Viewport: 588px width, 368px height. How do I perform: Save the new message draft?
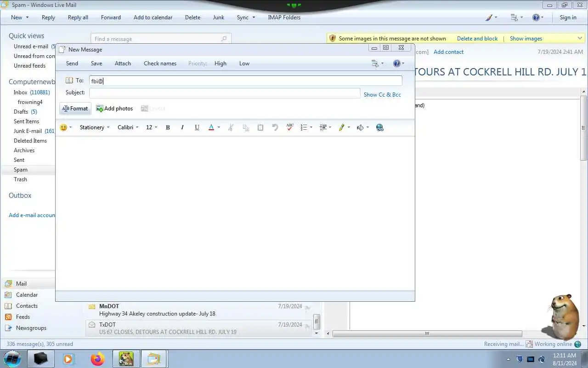[x=96, y=63]
